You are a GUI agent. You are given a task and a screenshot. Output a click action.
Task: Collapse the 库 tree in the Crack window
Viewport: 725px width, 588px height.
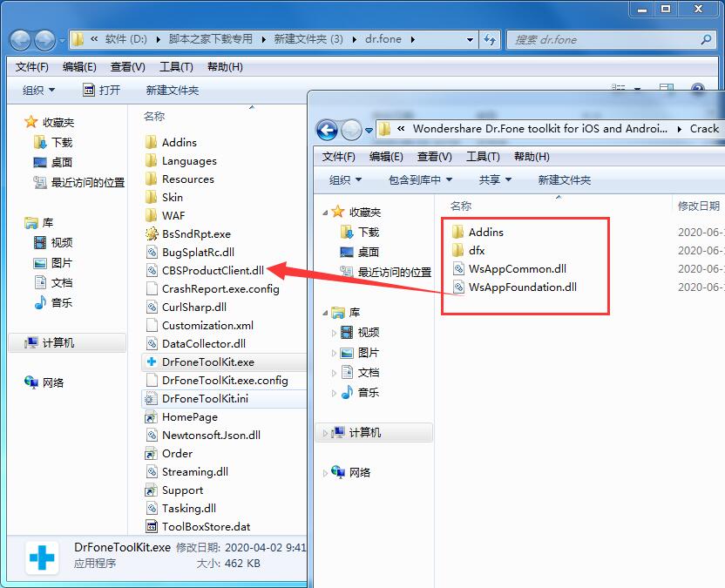tap(325, 313)
